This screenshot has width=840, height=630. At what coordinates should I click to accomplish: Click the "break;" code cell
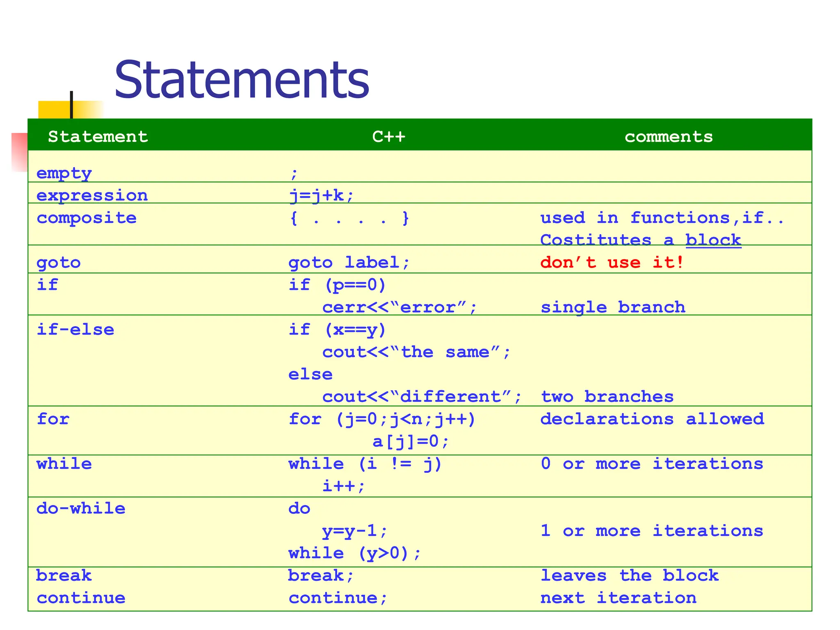coord(321,576)
